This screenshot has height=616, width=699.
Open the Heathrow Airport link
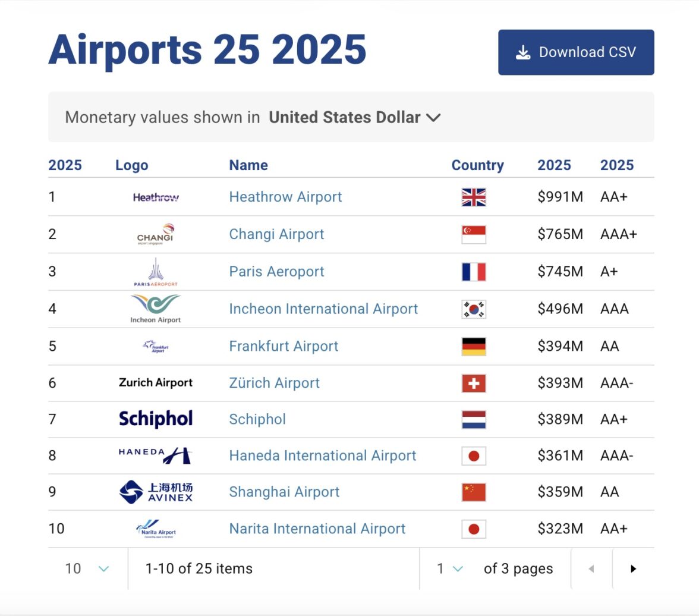[285, 197]
